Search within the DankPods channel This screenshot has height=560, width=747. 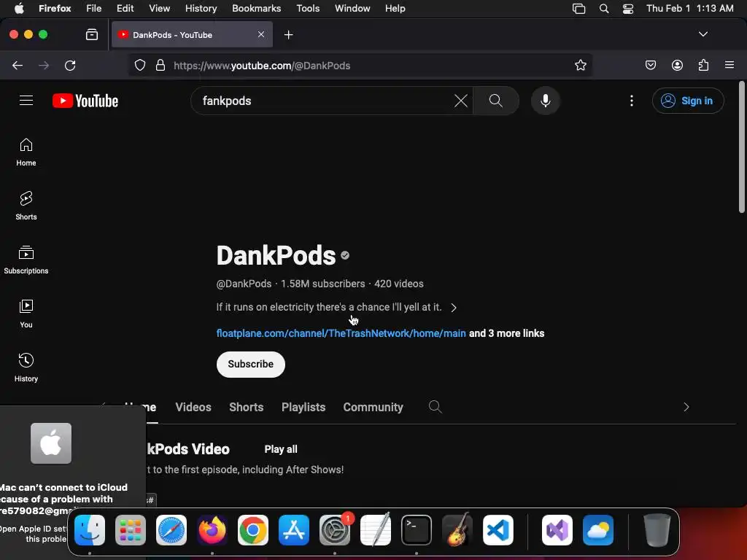[435, 407]
